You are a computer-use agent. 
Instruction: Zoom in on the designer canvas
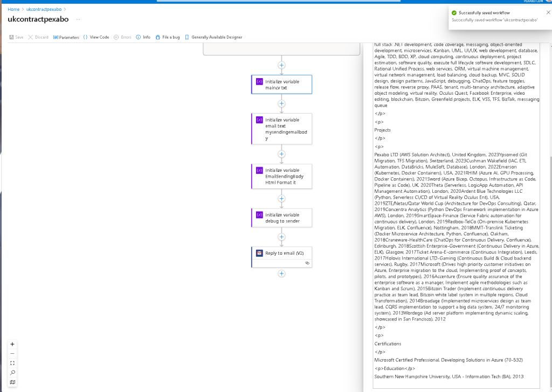(x=12, y=344)
